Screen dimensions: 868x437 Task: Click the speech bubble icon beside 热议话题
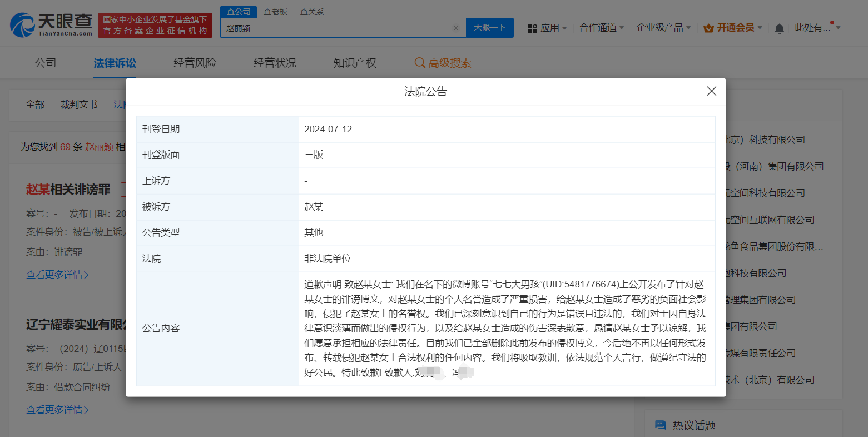click(661, 424)
